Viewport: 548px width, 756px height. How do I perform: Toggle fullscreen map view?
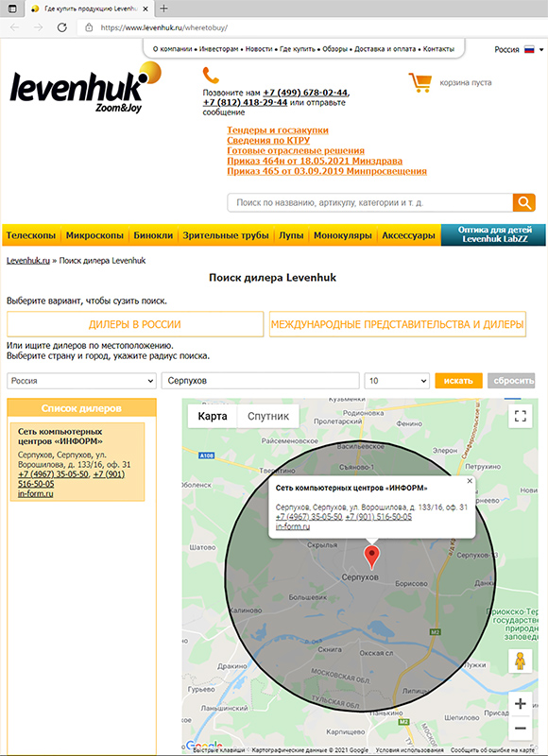point(520,416)
